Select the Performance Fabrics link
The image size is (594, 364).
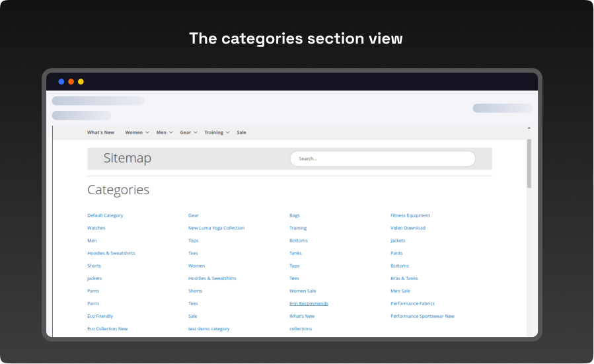tap(412, 304)
